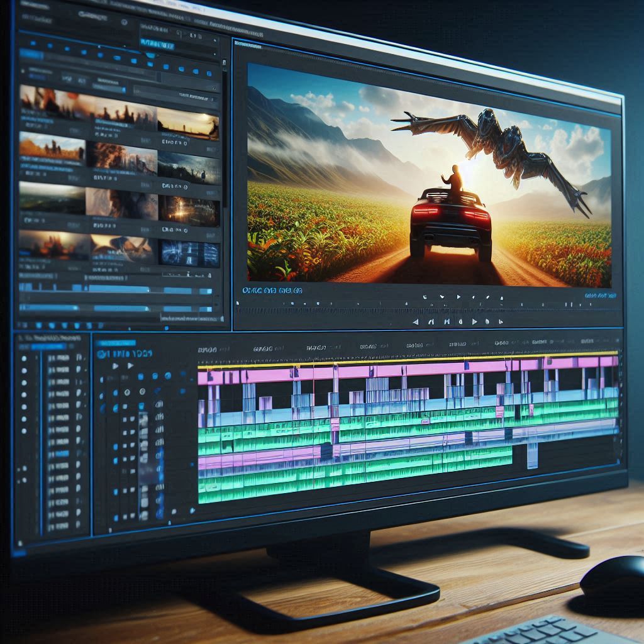Toggle the topmost round dot in the bottom-left list panel
Image resolution: width=644 pixels, height=644 pixels.
point(25,358)
